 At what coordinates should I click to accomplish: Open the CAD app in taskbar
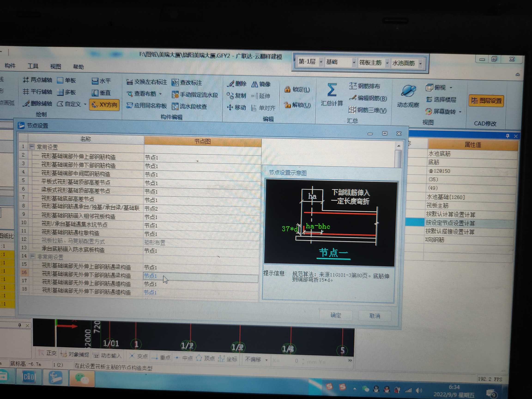point(29,376)
